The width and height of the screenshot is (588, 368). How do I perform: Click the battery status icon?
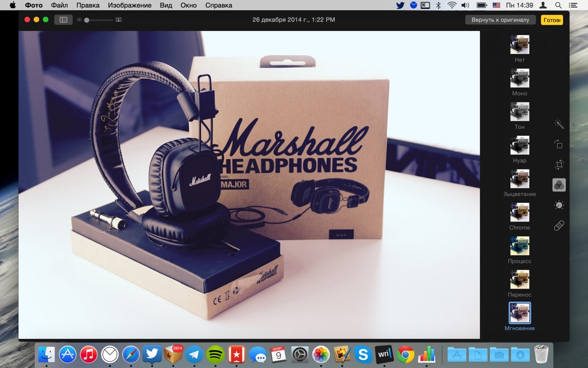click(x=482, y=5)
